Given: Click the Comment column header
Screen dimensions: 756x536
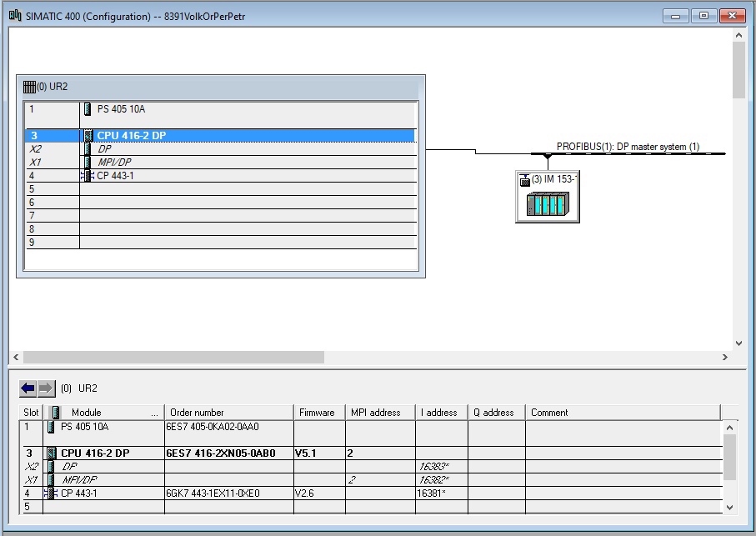Looking at the screenshot, I should pyautogui.click(x=623, y=413).
